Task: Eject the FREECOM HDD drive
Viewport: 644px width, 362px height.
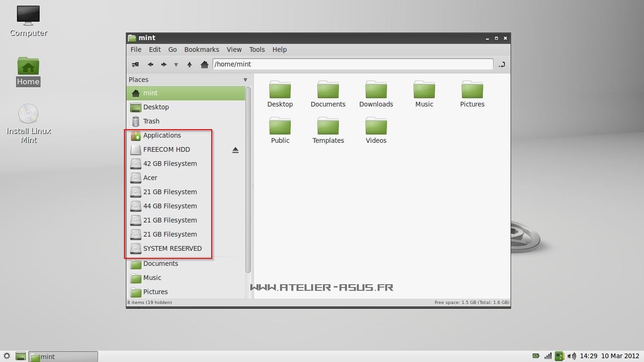Action: click(x=236, y=150)
